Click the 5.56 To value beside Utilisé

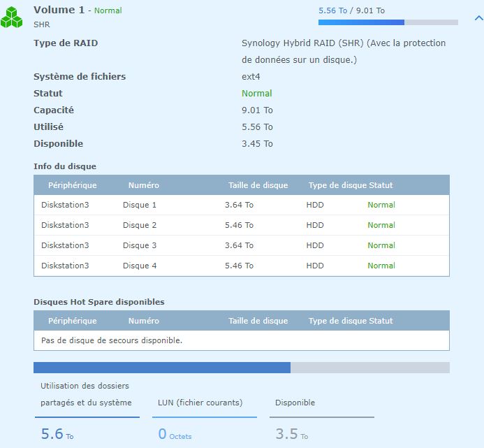(257, 127)
